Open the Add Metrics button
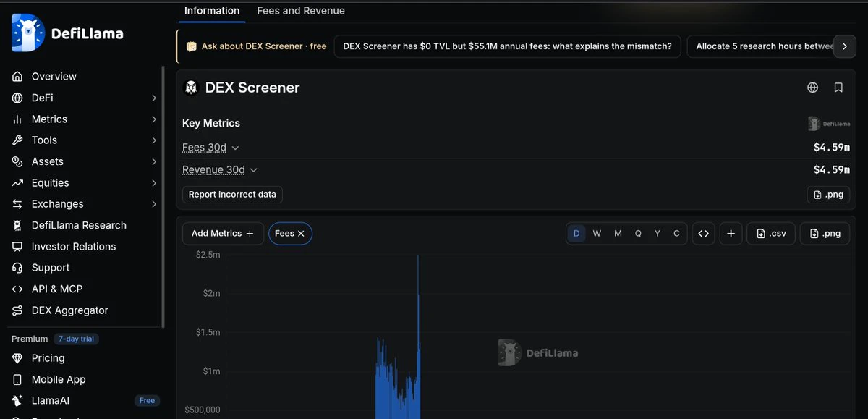 (x=223, y=234)
